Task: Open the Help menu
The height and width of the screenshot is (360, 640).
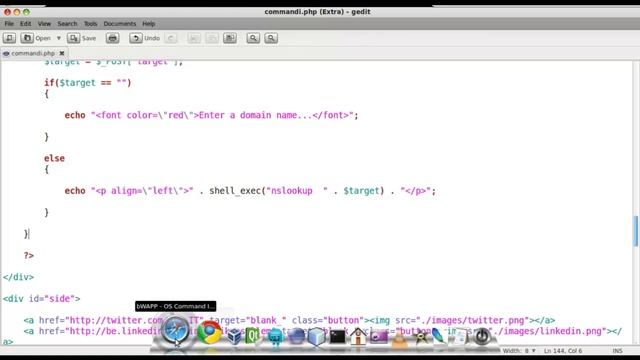Action: pos(149,24)
